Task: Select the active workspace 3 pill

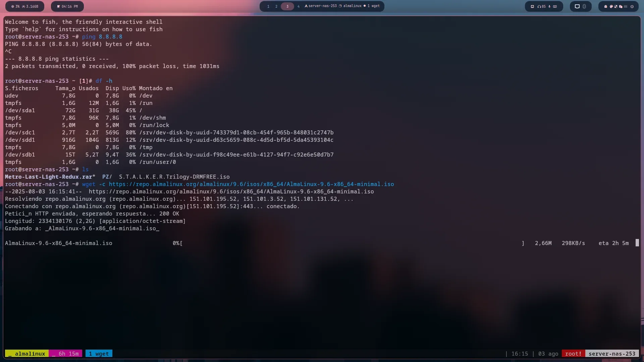Action: (x=287, y=6)
